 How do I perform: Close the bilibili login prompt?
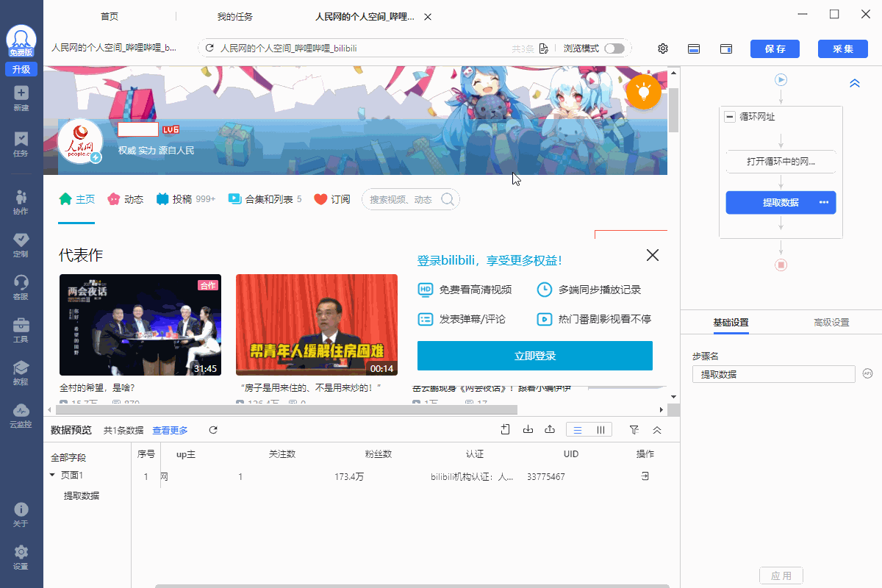point(652,255)
